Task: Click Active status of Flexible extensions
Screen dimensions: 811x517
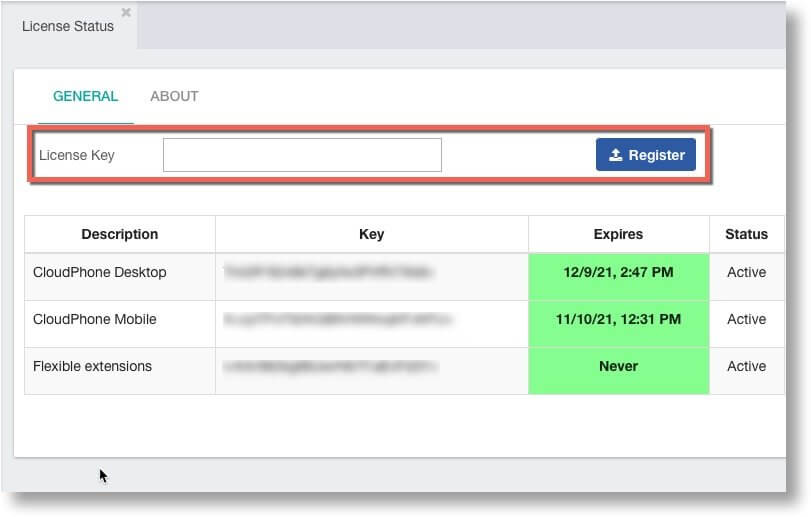Action: tap(746, 367)
